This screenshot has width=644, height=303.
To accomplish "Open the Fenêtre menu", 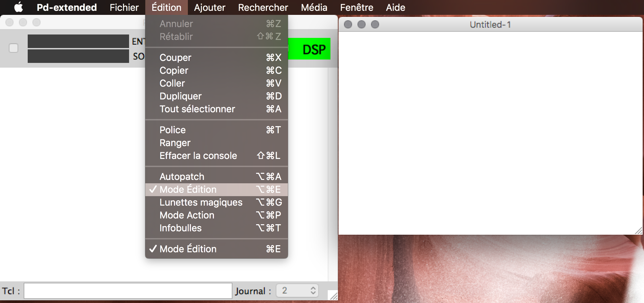I will [x=356, y=7].
